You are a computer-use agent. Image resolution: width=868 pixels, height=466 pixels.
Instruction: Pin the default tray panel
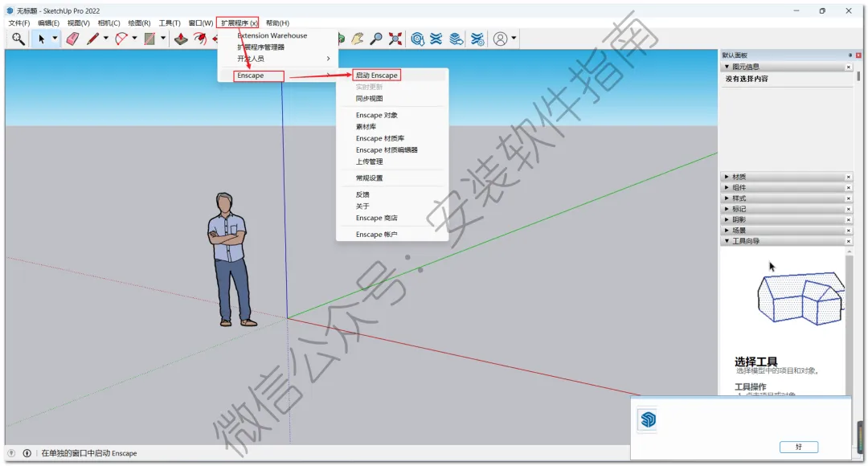850,55
